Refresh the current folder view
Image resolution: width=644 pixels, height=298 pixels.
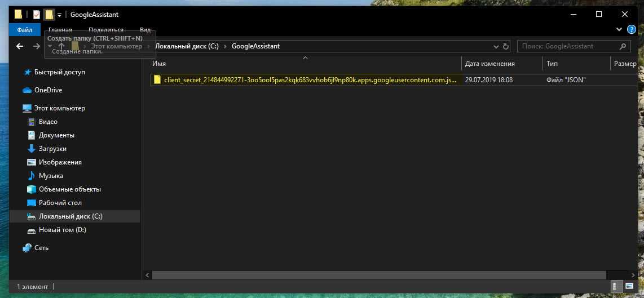pos(506,46)
